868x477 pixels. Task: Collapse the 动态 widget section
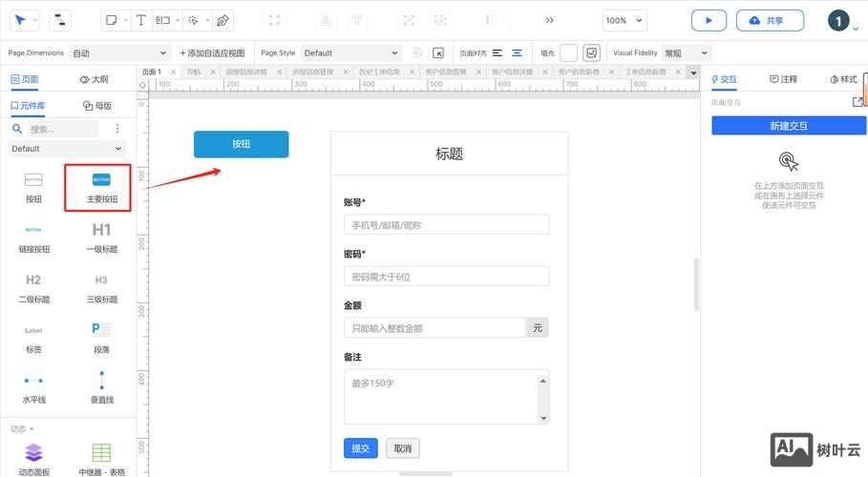coord(22,429)
